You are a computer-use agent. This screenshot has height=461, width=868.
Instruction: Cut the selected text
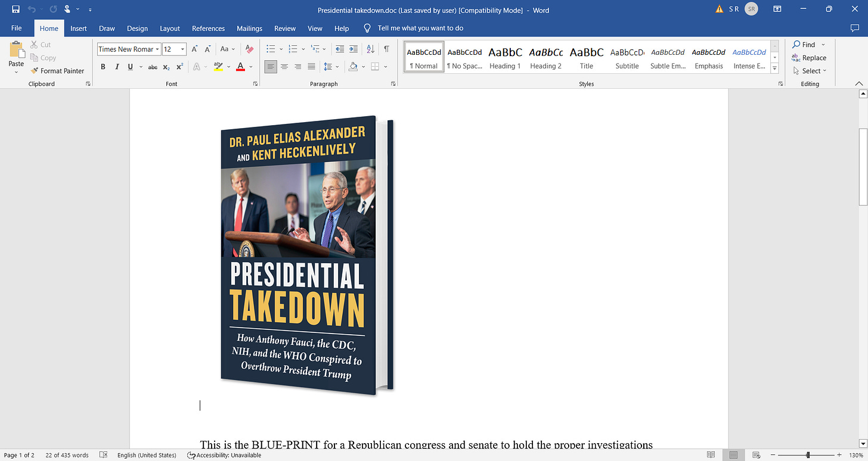click(41, 45)
